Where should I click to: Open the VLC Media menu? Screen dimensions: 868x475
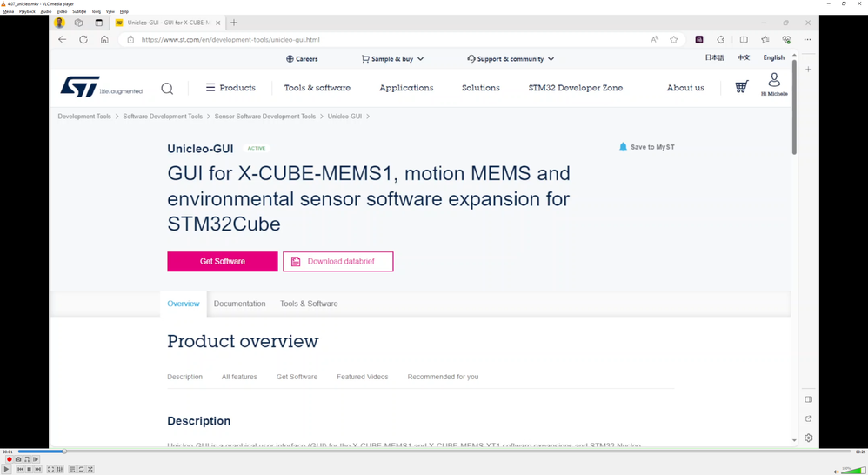(9, 11)
